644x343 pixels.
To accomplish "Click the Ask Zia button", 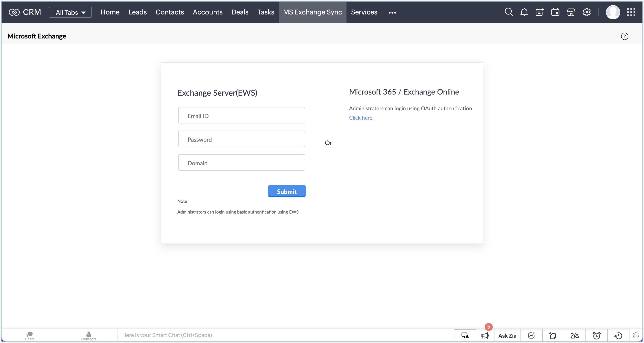I will click(507, 335).
